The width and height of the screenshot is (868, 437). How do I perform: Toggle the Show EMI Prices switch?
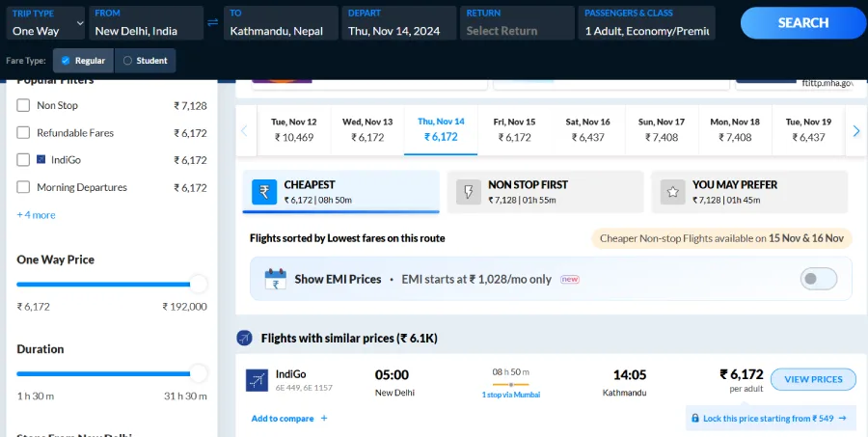point(820,279)
